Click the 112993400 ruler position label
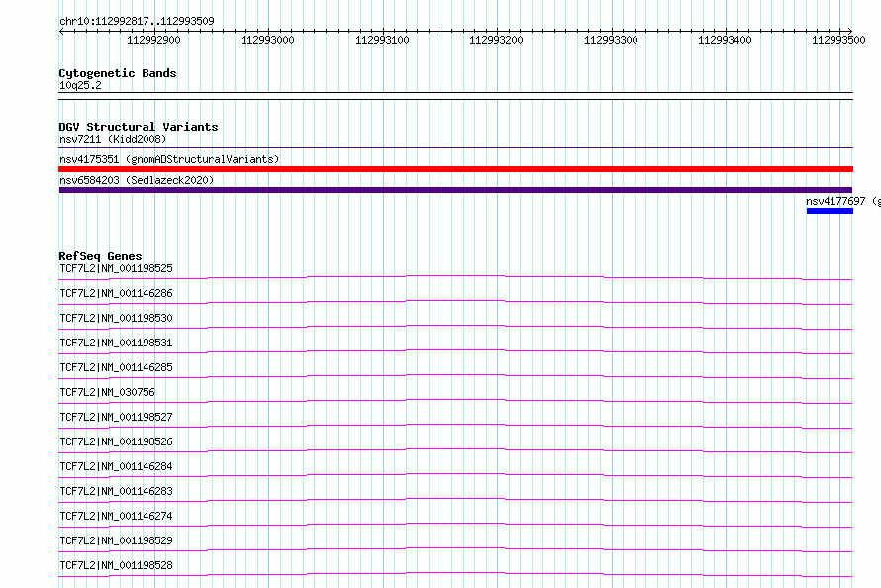This screenshot has height=588, width=881. click(725, 40)
